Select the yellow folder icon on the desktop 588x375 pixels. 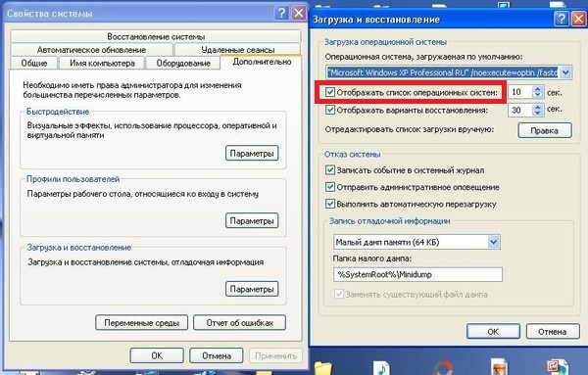tap(323, 368)
